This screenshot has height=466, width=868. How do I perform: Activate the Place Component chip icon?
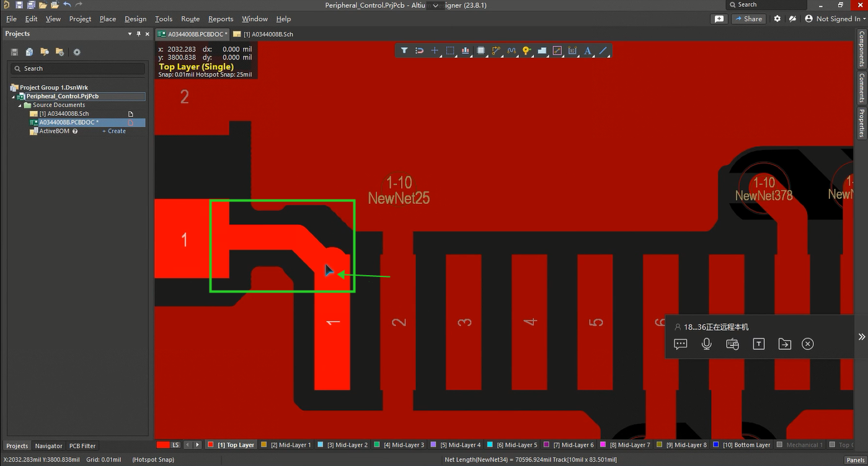(480, 51)
